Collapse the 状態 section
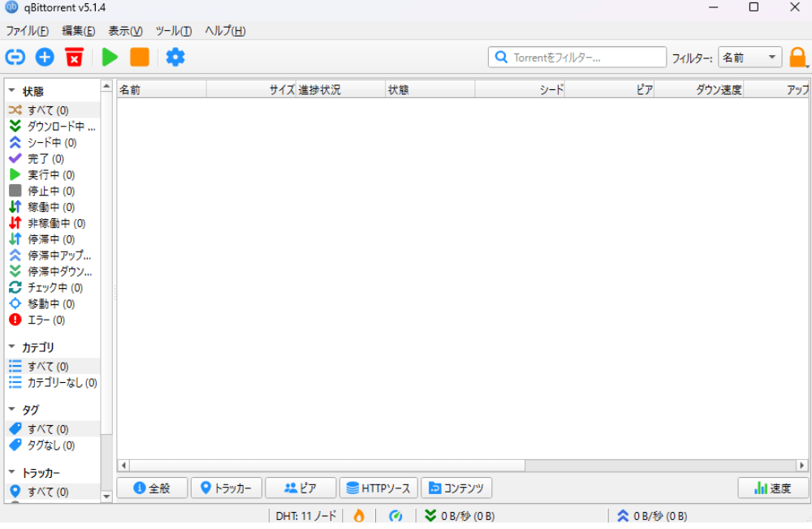 click(x=12, y=91)
